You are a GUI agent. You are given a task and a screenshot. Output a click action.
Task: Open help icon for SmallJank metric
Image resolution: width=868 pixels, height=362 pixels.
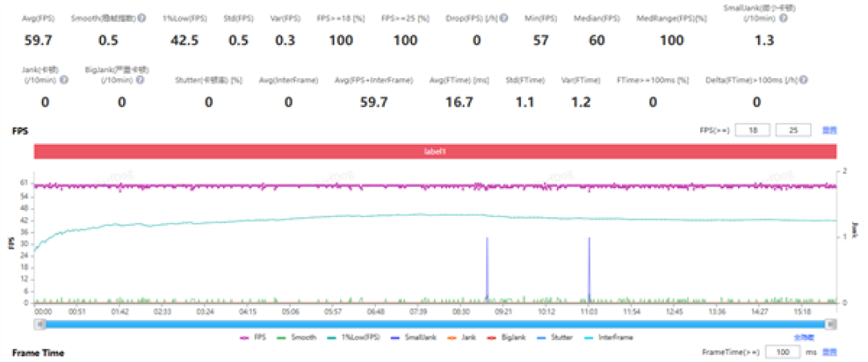(783, 19)
